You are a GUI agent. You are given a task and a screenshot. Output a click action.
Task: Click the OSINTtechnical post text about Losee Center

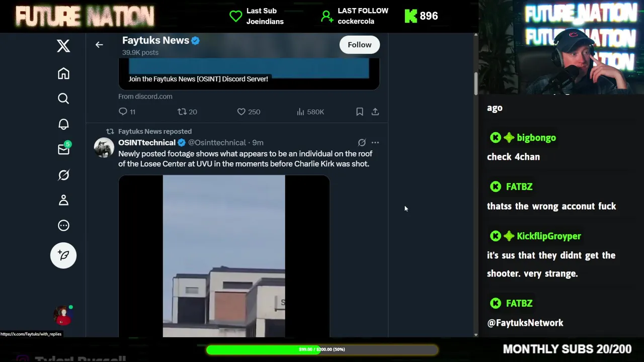[246, 159]
